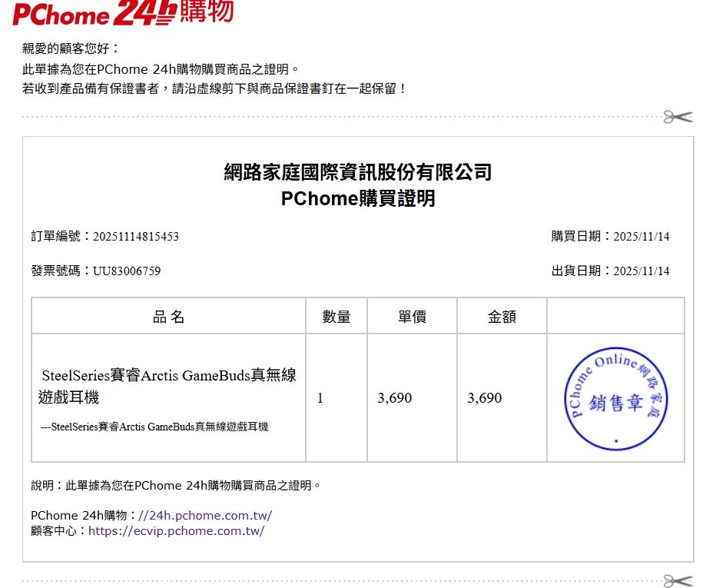716x588 pixels.
Task: Click the 出貨日期 shipping date value
Action: click(641, 271)
